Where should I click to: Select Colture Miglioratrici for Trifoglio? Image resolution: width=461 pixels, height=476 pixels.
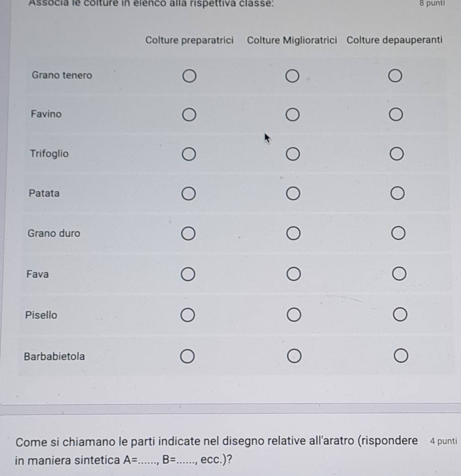point(292,154)
